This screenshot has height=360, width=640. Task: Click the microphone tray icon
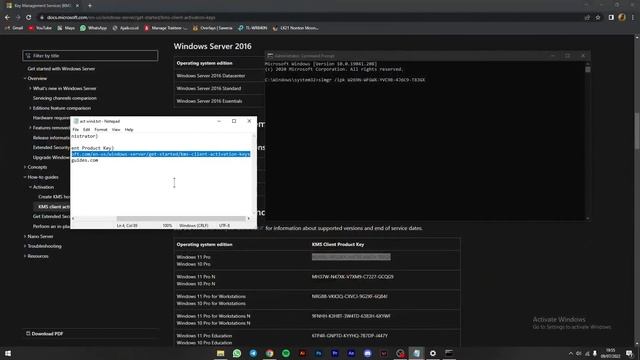pos(595,353)
